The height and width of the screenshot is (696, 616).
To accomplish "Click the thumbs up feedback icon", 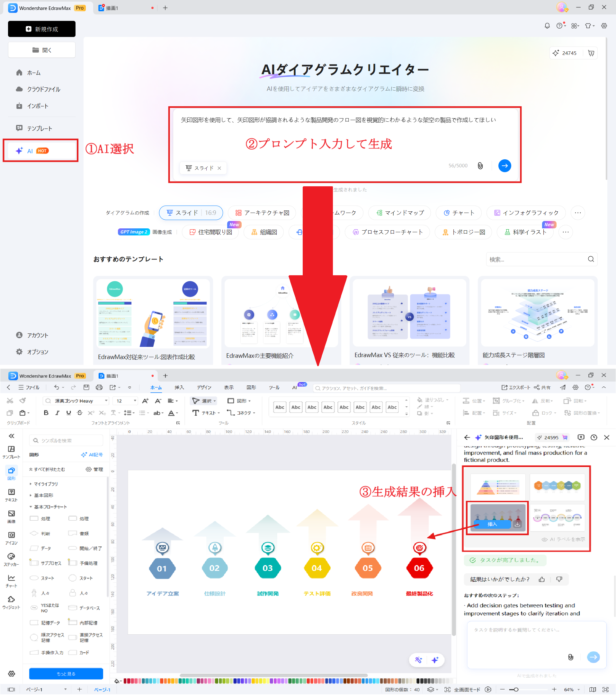I will (x=542, y=579).
